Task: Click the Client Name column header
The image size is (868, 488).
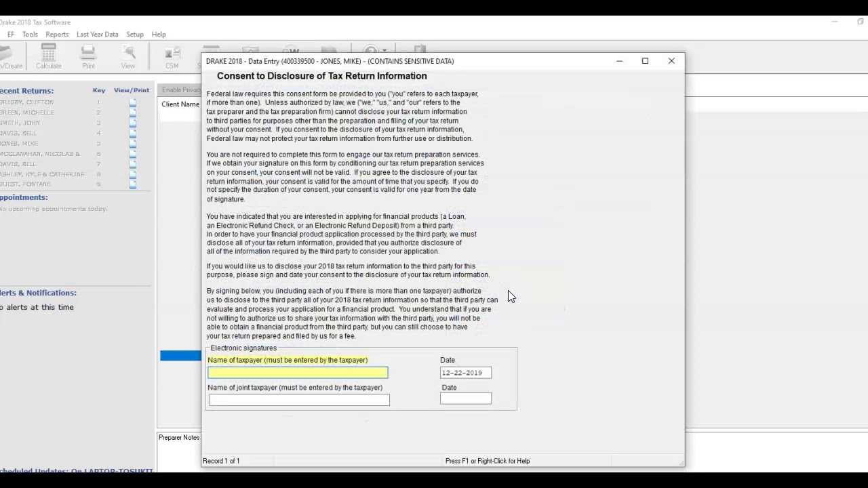Action: tap(180, 104)
